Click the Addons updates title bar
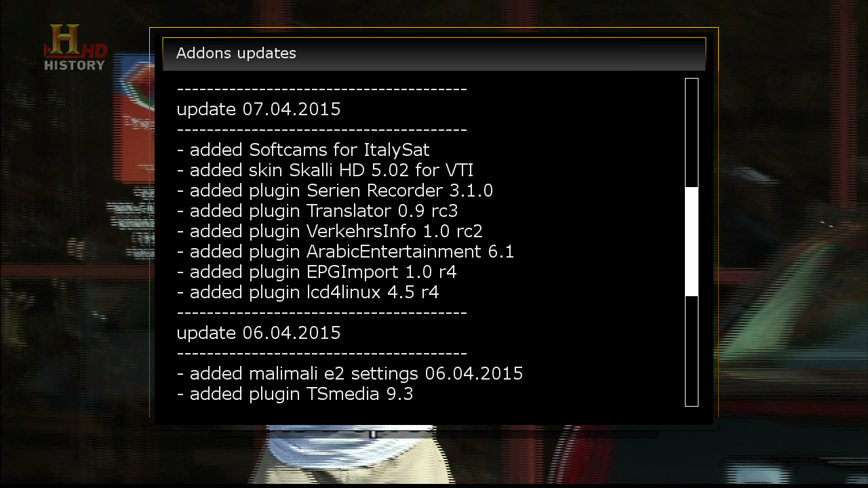Image resolution: width=868 pixels, height=488 pixels. [x=434, y=54]
